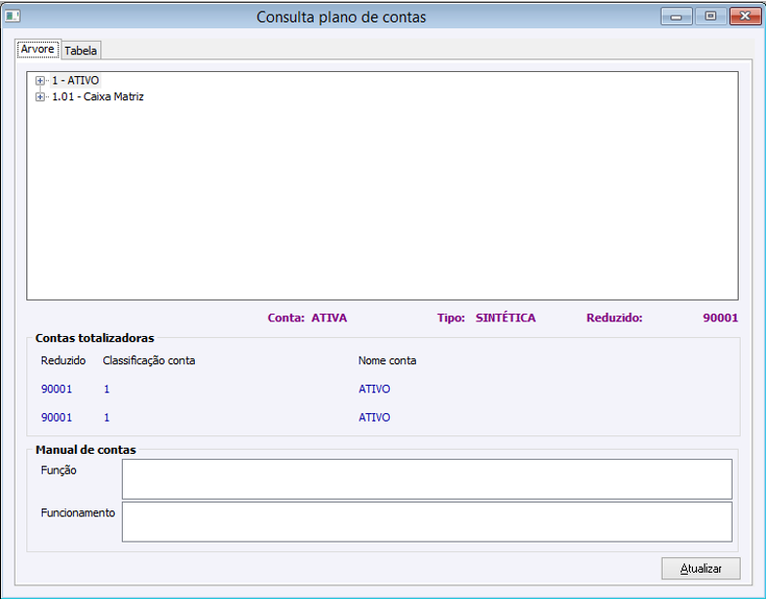The image size is (766, 599).
Task: Click the Conta ATIVA status value
Action: [x=329, y=318]
